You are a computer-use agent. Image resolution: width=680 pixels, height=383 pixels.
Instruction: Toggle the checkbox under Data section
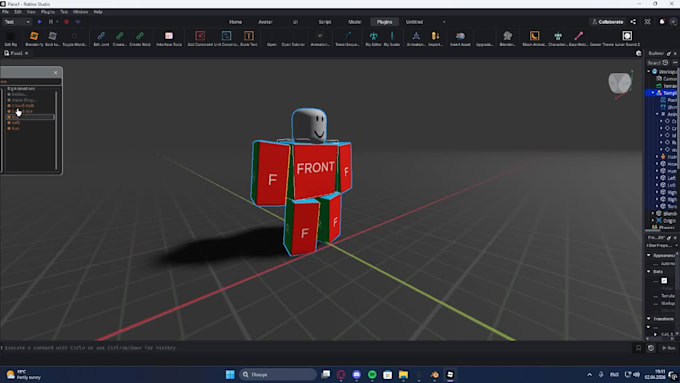pos(664,281)
